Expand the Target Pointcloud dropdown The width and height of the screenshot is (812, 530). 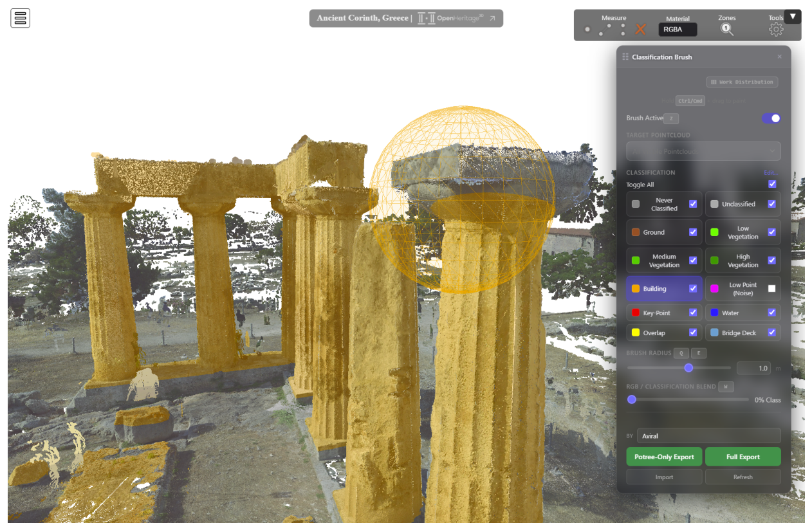[x=703, y=151]
